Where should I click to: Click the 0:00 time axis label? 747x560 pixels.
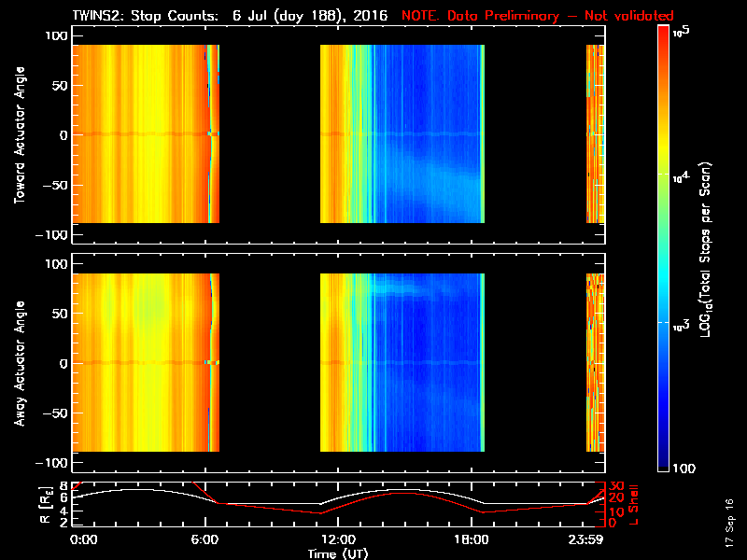click(83, 540)
